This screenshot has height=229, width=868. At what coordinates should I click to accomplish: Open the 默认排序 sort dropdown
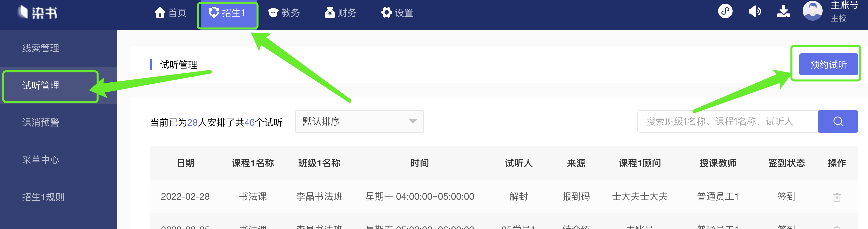coord(359,121)
